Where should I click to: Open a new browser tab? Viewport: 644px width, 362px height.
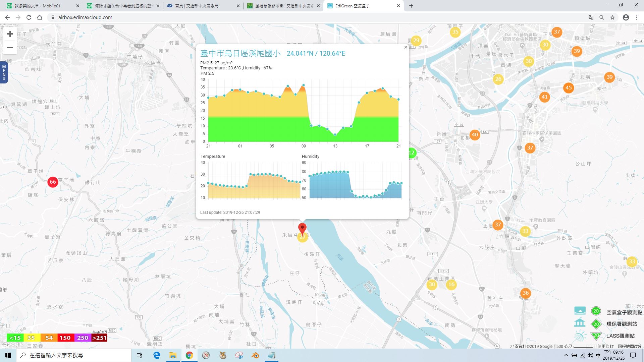point(411,6)
